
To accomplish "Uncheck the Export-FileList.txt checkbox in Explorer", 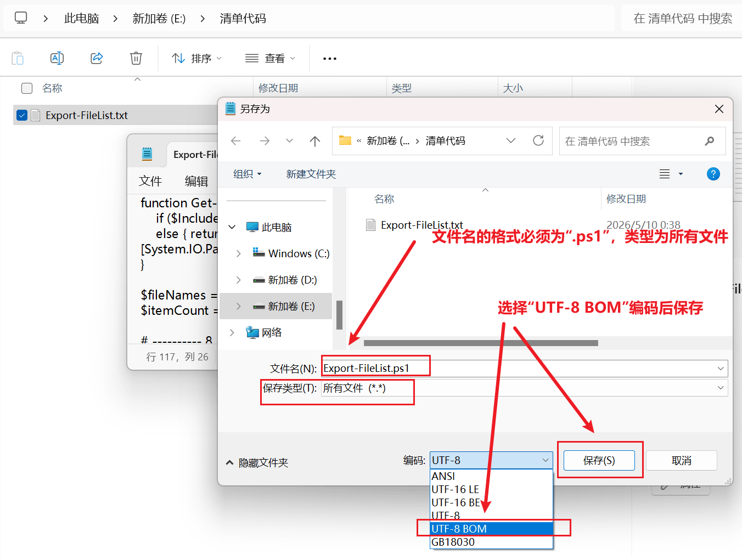I will pyautogui.click(x=22, y=115).
